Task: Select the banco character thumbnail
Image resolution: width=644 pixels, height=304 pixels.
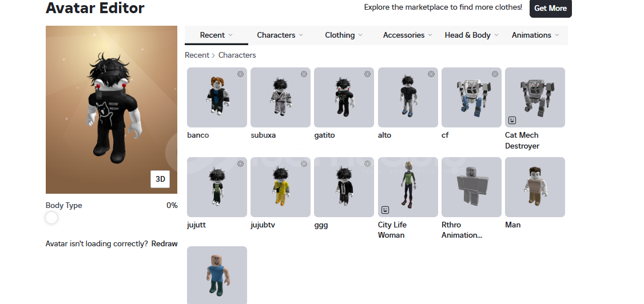Action: pyautogui.click(x=217, y=97)
